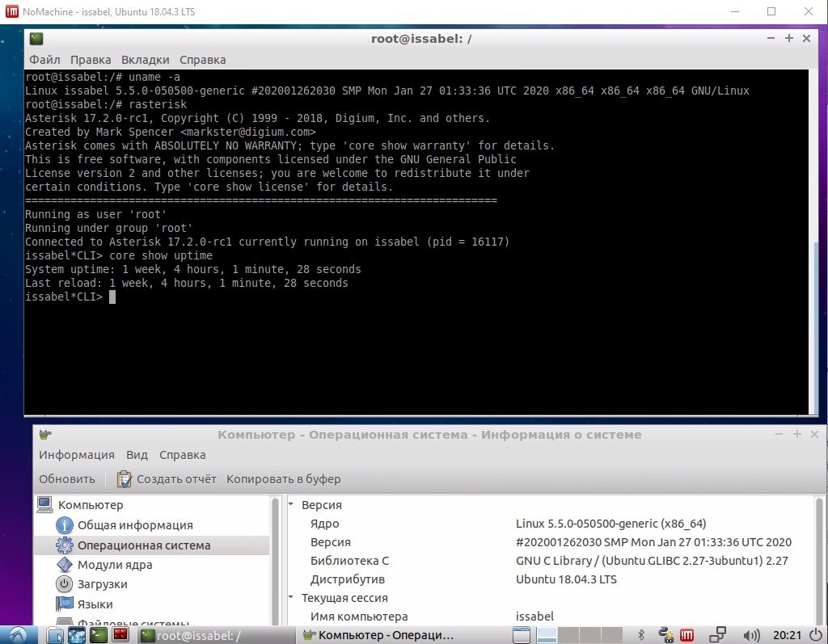
Task: Click the file manager launcher in taskbar
Action: pos(55,635)
